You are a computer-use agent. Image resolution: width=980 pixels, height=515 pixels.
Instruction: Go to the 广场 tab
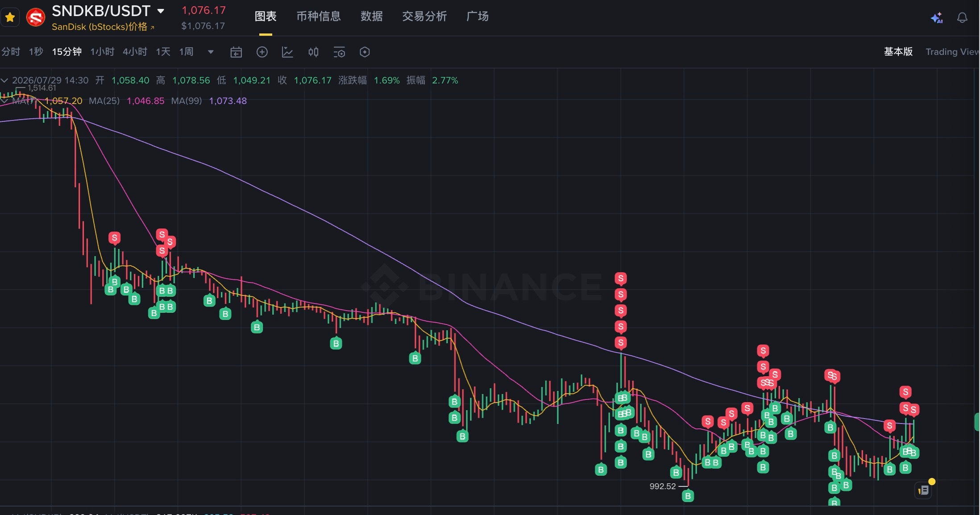click(478, 17)
